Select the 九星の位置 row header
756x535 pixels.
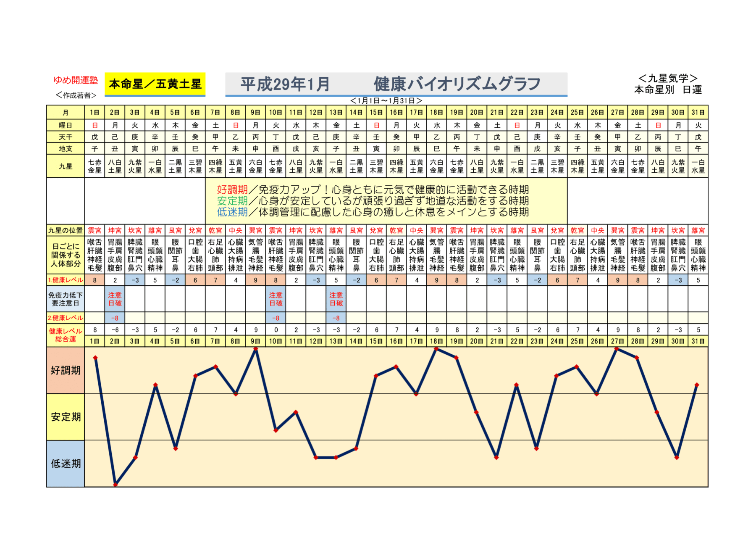click(x=66, y=230)
